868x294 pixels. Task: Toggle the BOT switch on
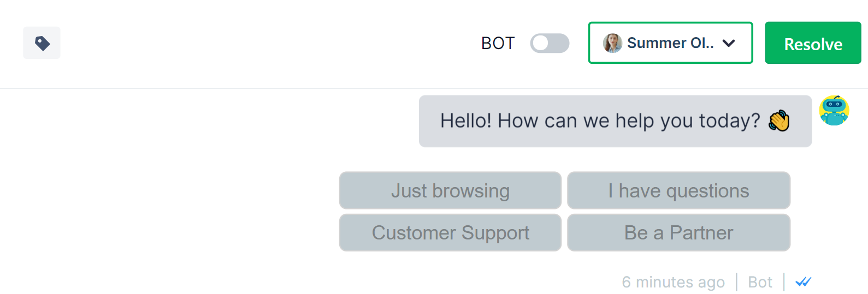(x=550, y=43)
